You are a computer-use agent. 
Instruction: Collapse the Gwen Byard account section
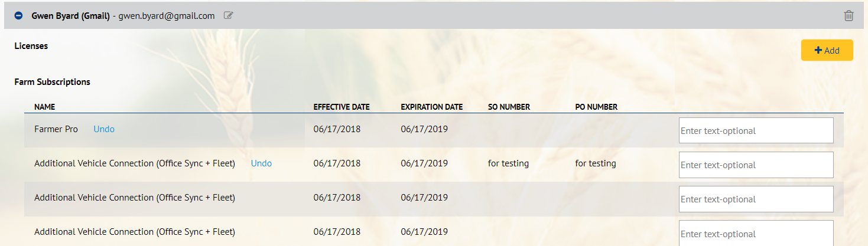click(18, 16)
